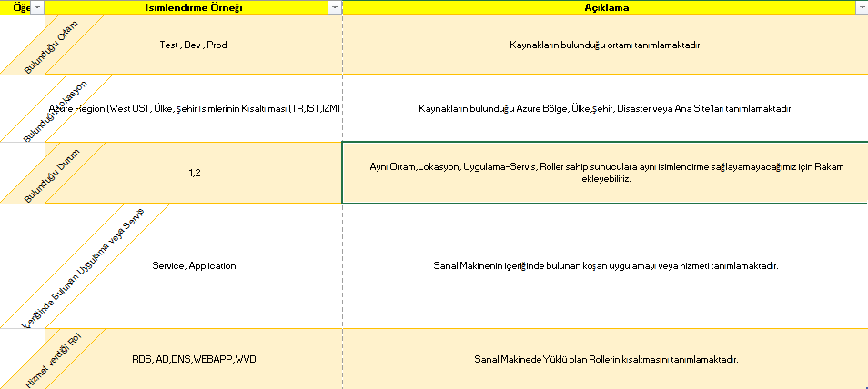This screenshot has height=389, width=868.
Task: Select the 'Test , Dev , Prod' cell
Action: click(x=193, y=45)
